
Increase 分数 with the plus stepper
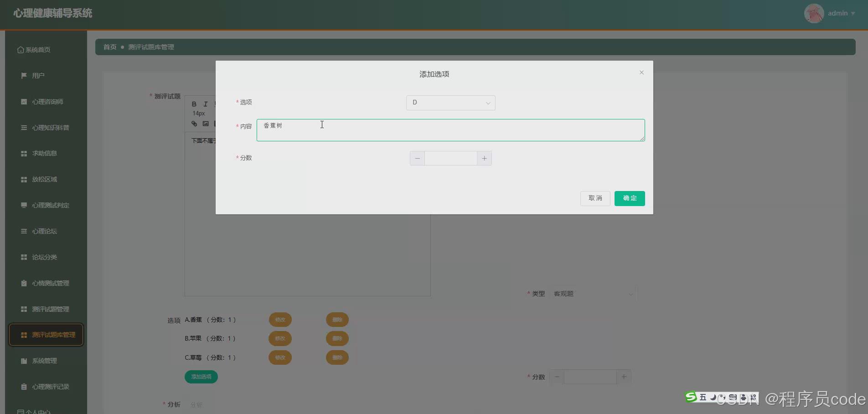(x=484, y=158)
